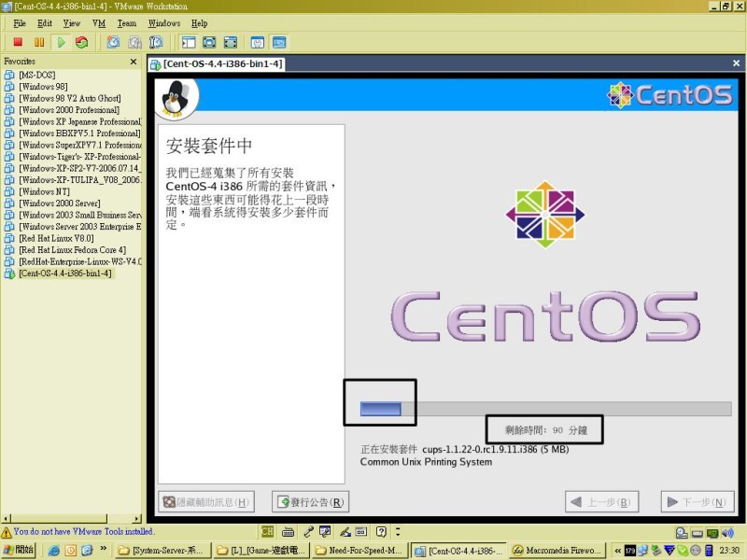Open the Windows Start button 開始
This screenshot has height=560, width=747.
coord(19,550)
